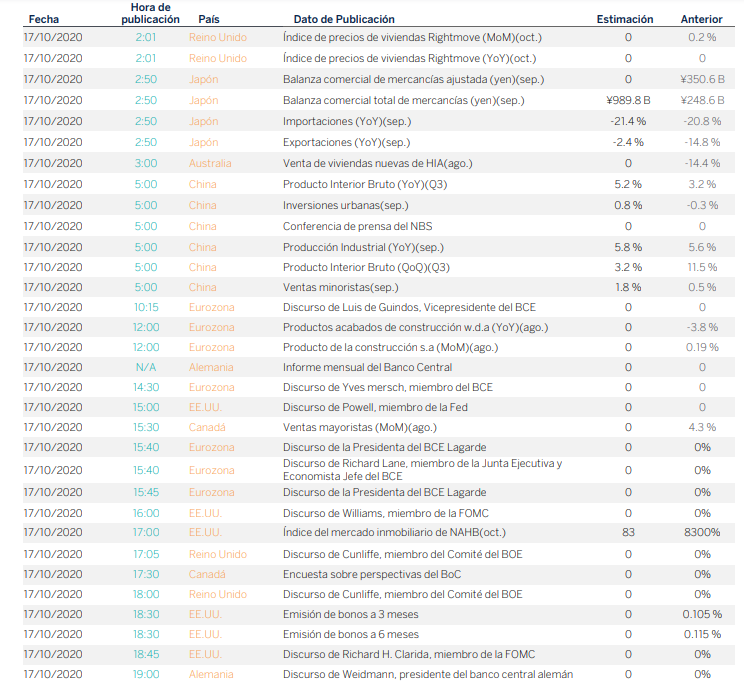Click the 10:15 publication time

click(146, 307)
